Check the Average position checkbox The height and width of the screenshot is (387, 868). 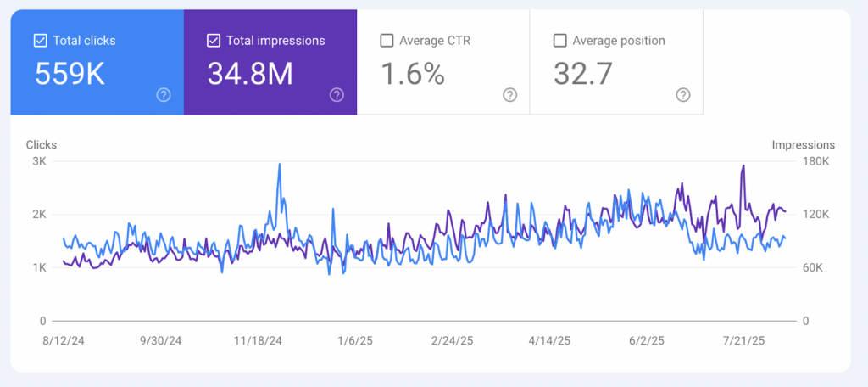pos(559,41)
